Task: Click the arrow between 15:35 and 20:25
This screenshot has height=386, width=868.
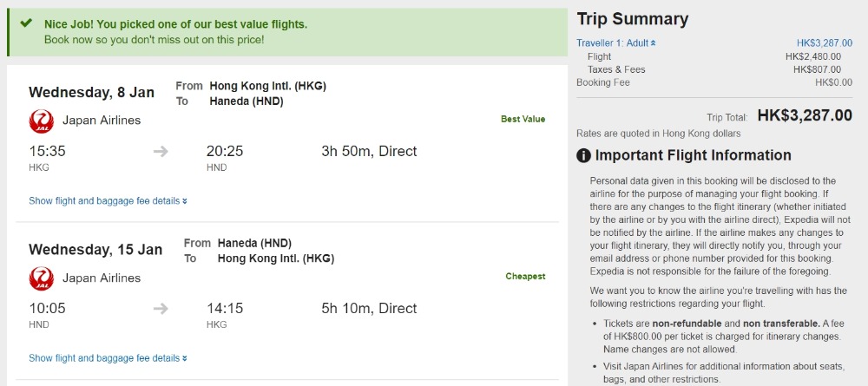Action: (161, 151)
